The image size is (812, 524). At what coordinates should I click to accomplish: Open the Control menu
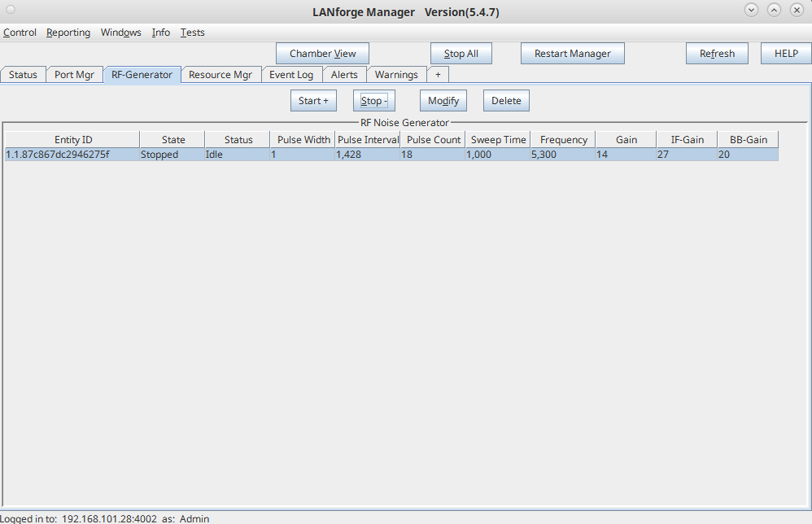click(x=20, y=33)
